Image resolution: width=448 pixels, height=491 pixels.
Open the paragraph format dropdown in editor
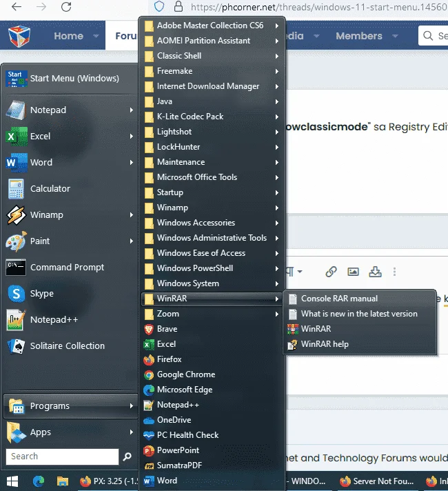294,272
